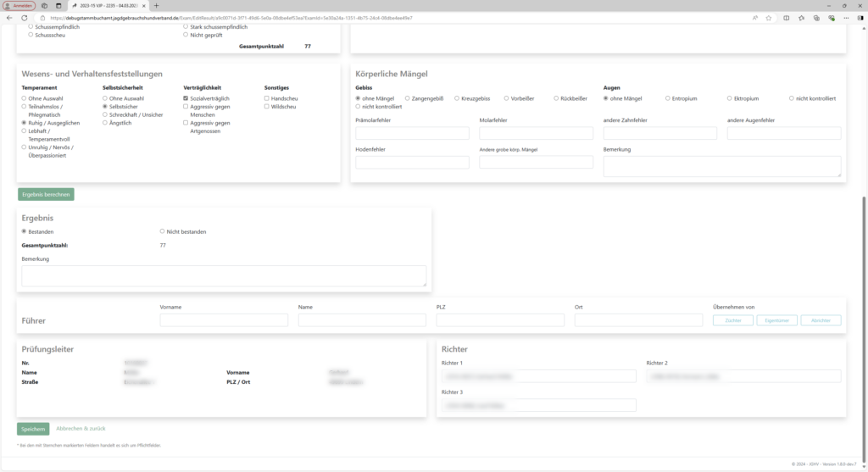Image resolution: width=868 pixels, height=472 pixels.
Task: Add this page to favorites via star icon
Action: click(768, 18)
